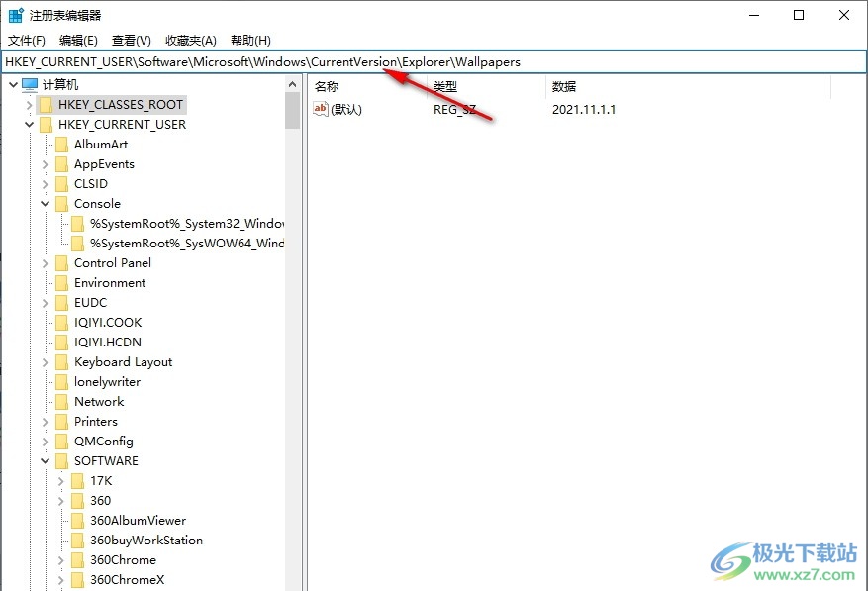Expand the QMConfig node

pos(46,442)
